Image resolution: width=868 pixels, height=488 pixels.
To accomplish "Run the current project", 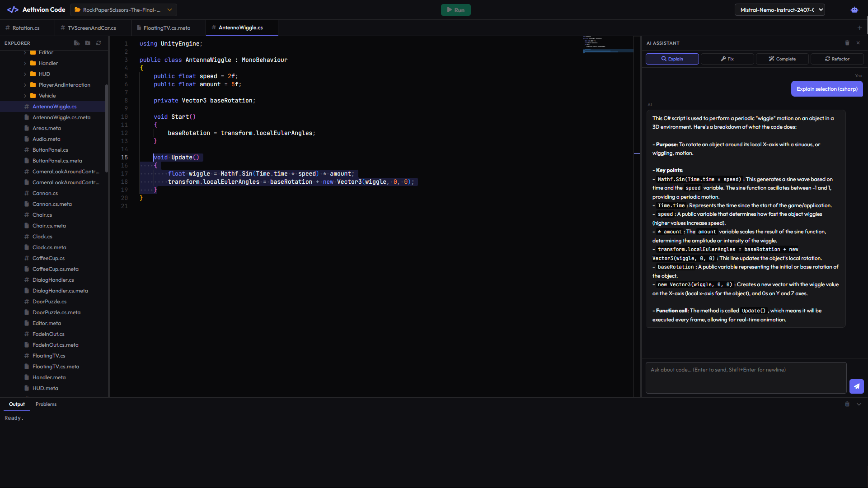I will point(455,9).
